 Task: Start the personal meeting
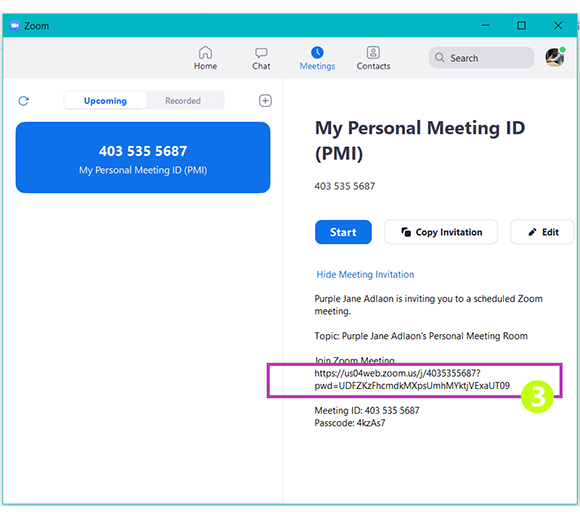click(x=343, y=232)
